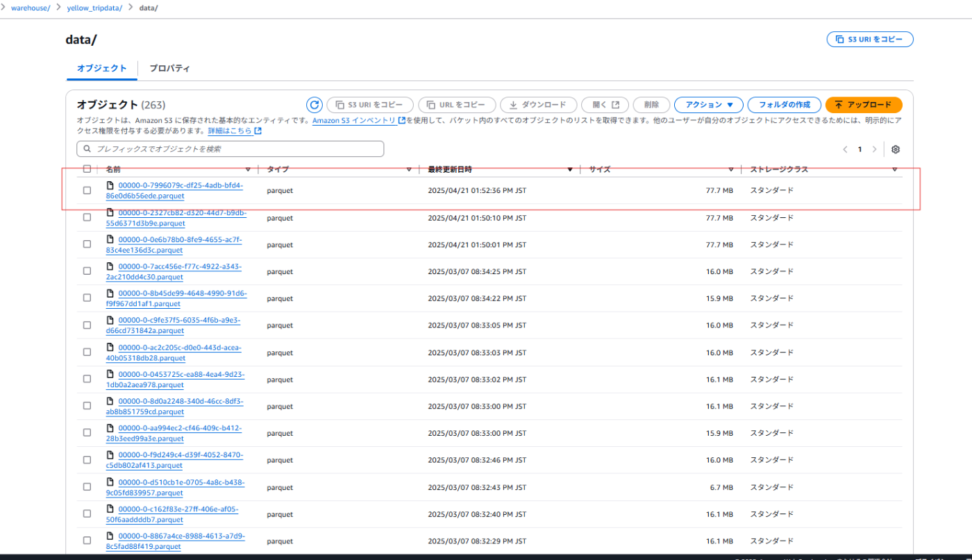The width and height of the screenshot is (972, 560).
Task: Click 15.9 MB size in 00000-0-8b45de99 row
Action: (x=720, y=298)
